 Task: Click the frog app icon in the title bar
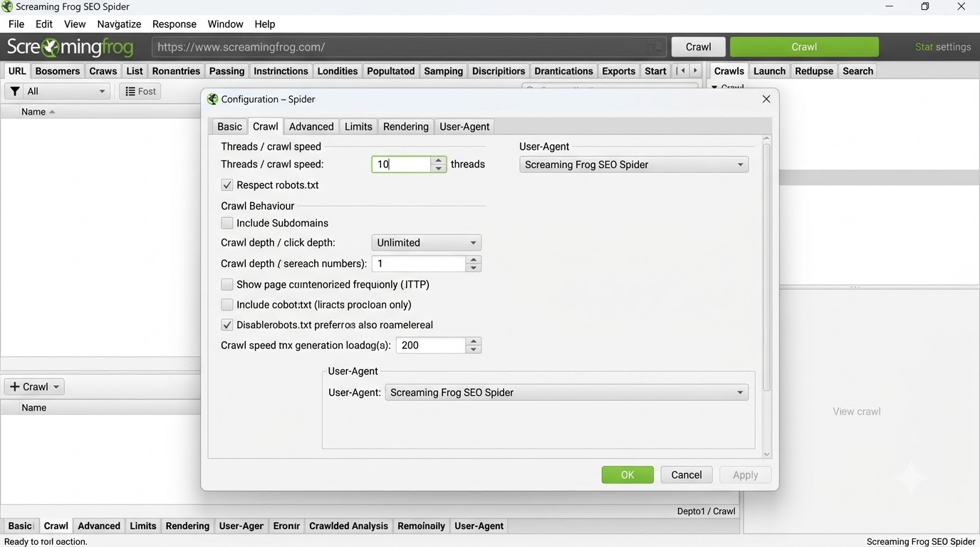(7, 6)
